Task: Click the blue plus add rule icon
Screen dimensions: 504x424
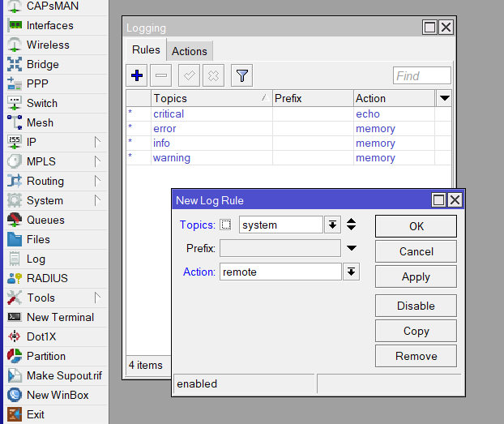Action: point(137,76)
